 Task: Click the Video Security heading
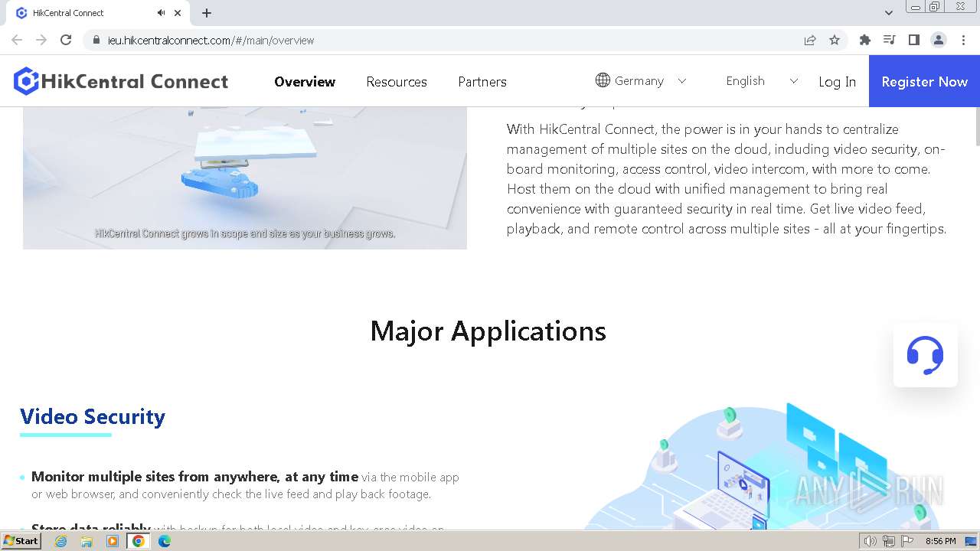pos(93,416)
